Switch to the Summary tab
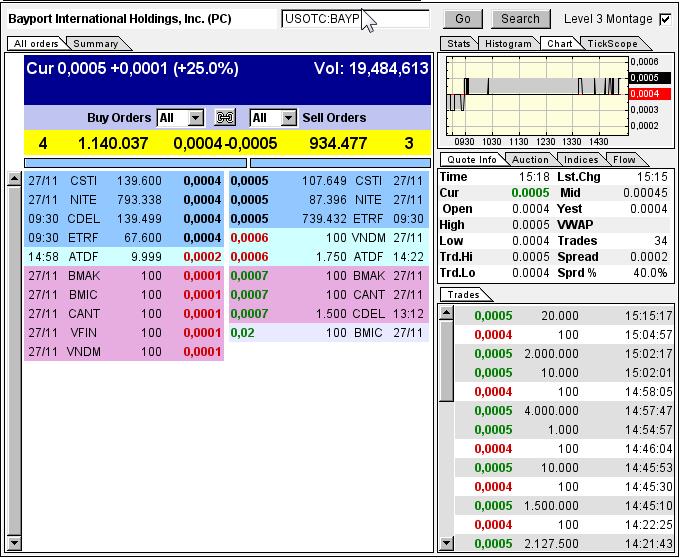The width and height of the screenshot is (680, 558). (96, 43)
